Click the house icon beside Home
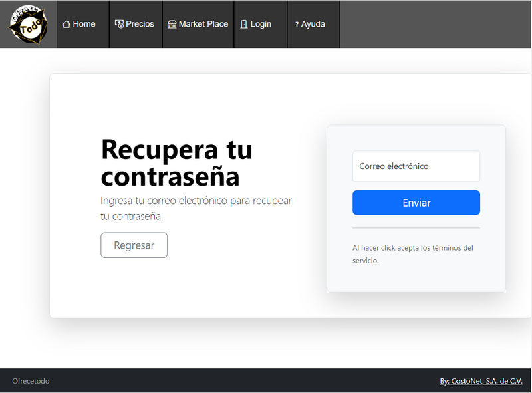Image resolution: width=532 pixels, height=393 pixels. coord(66,24)
